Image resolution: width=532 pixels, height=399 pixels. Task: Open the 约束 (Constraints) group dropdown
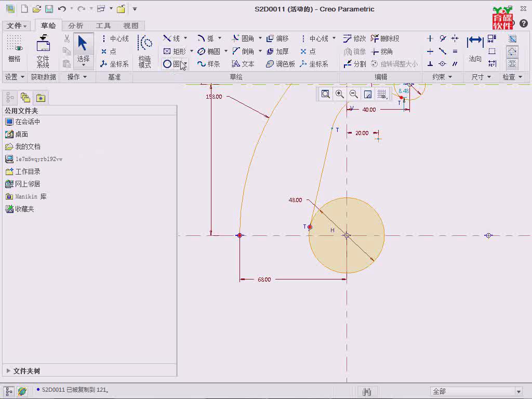(x=442, y=77)
